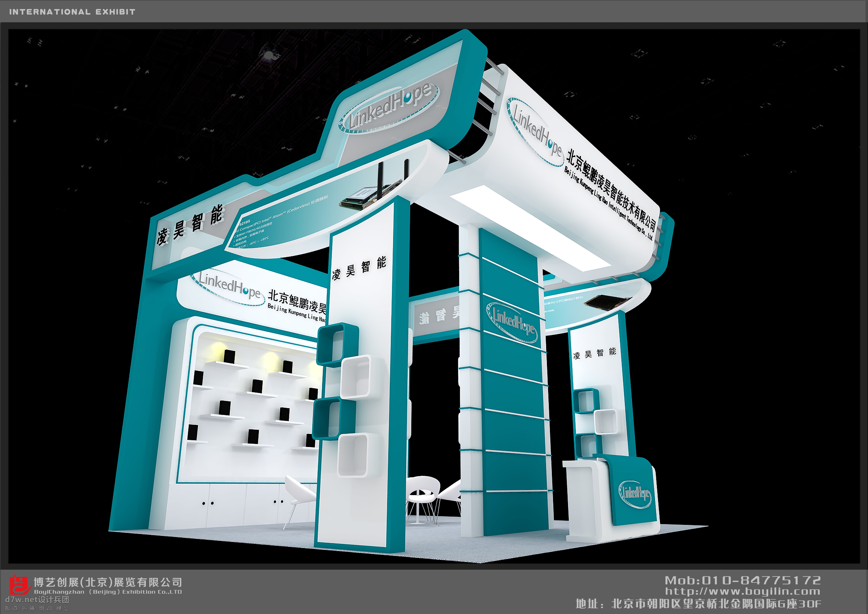Click "凌昊智能" on the small right pillar
Viewport: 868px width, 614px height.
pyautogui.click(x=595, y=353)
